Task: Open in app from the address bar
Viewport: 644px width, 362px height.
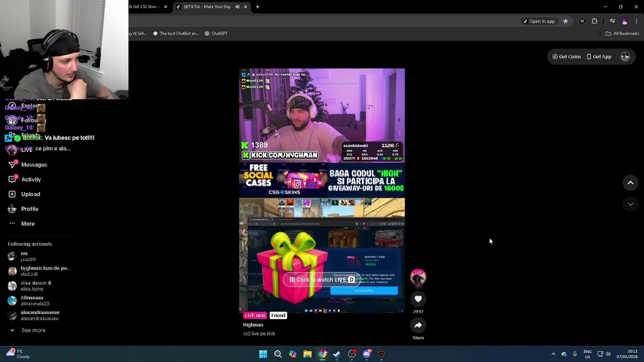Action: 538,21
